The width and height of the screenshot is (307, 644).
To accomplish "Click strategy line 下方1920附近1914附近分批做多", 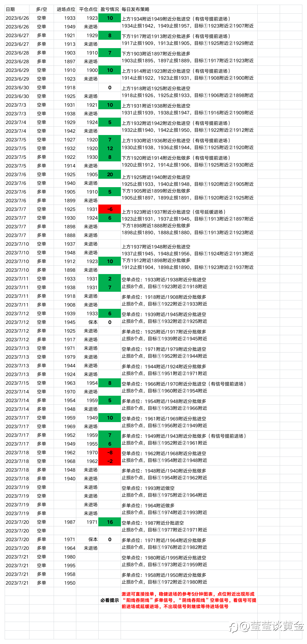I will [x=156, y=158].
